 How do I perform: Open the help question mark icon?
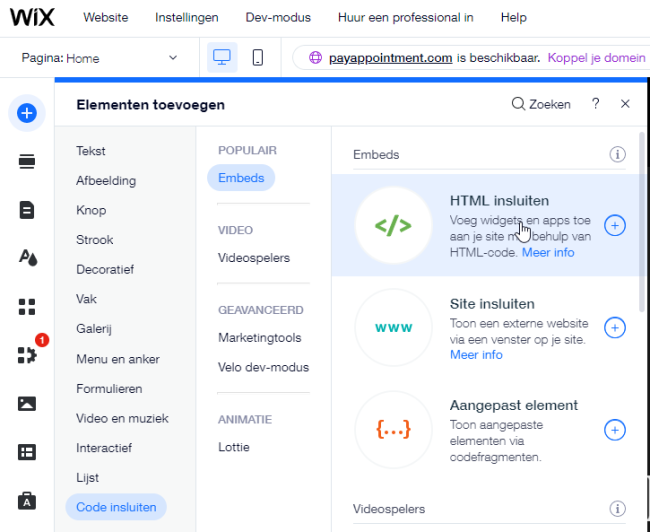click(595, 104)
